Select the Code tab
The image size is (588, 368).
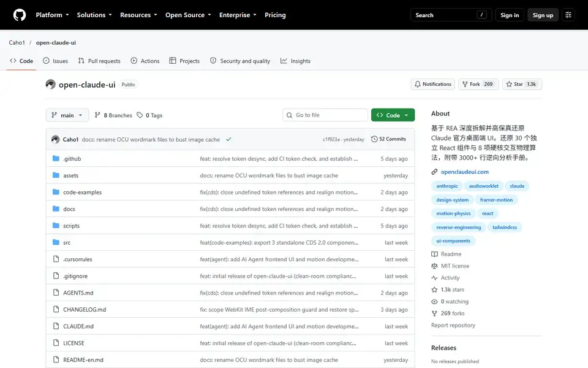click(21, 61)
